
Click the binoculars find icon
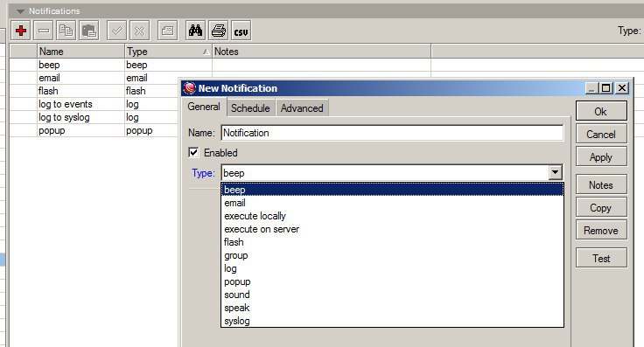point(195,31)
